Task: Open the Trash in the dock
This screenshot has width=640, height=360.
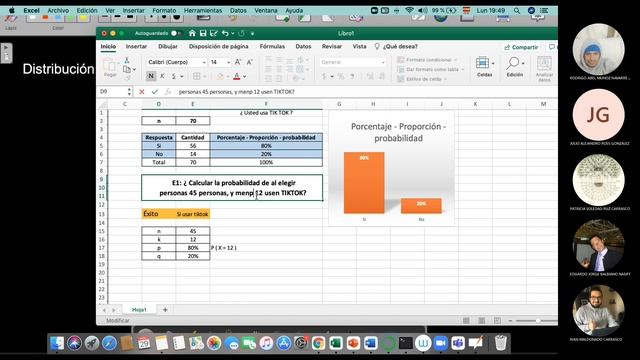Action: pyautogui.click(x=501, y=343)
